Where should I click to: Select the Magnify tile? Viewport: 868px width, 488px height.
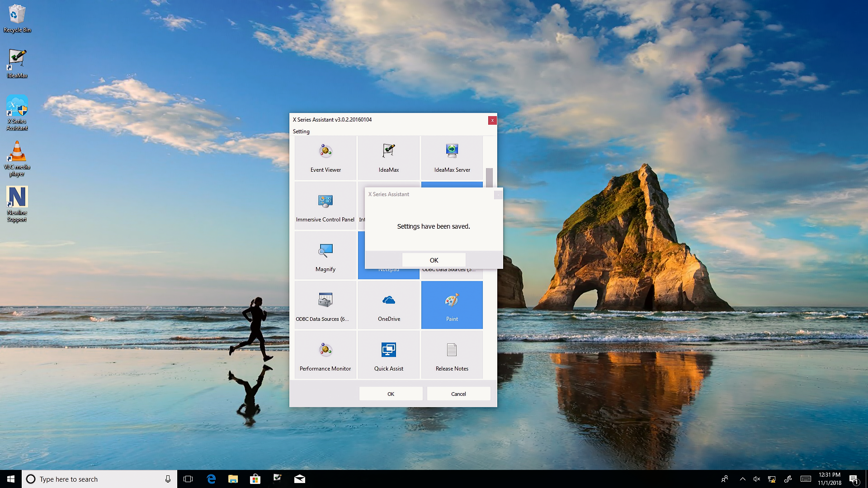click(x=325, y=256)
